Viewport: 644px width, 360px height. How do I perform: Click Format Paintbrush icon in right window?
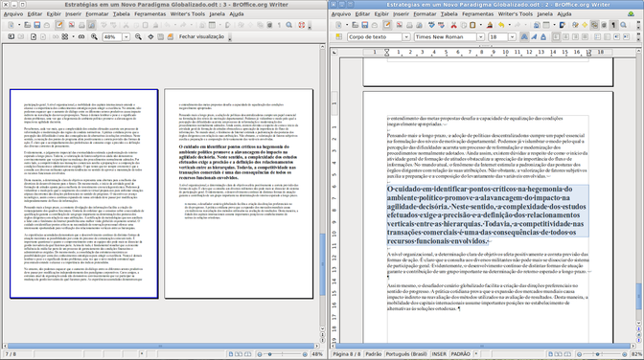click(x=490, y=25)
